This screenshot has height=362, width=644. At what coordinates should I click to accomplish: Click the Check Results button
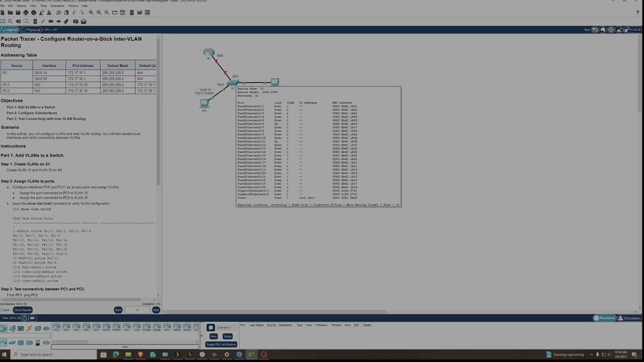click(23, 310)
